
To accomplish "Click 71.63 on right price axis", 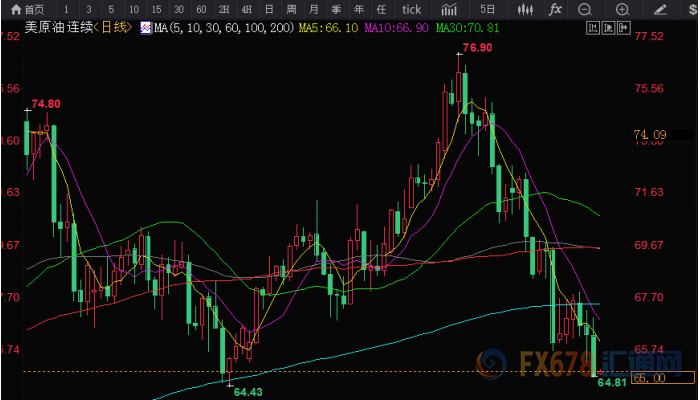I will pyautogui.click(x=649, y=192).
